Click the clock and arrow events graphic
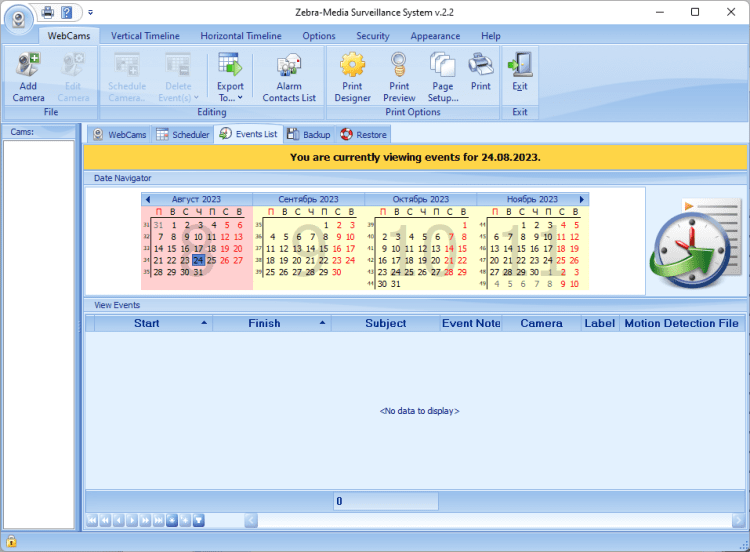 coord(696,243)
